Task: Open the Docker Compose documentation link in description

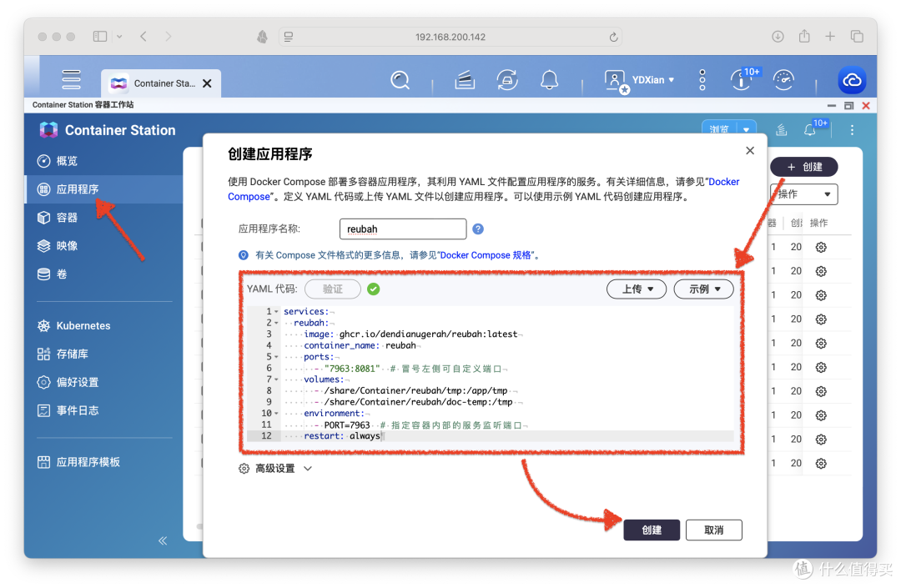Action: pos(724,182)
